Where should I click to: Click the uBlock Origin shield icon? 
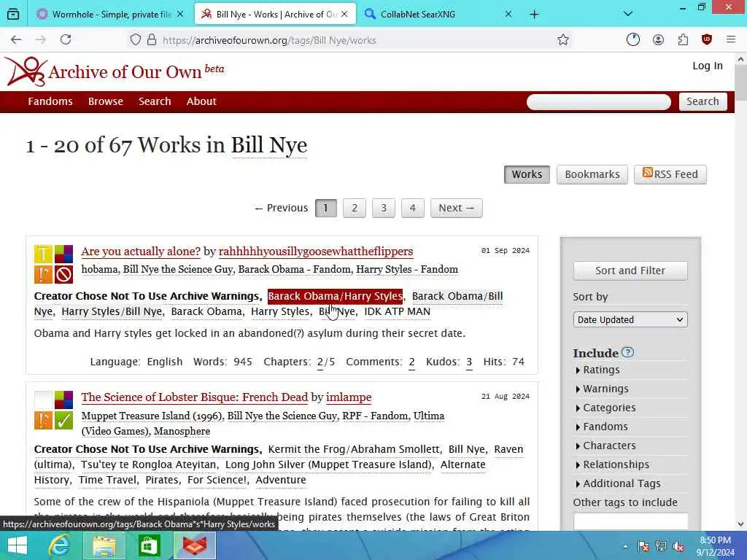pos(707,40)
